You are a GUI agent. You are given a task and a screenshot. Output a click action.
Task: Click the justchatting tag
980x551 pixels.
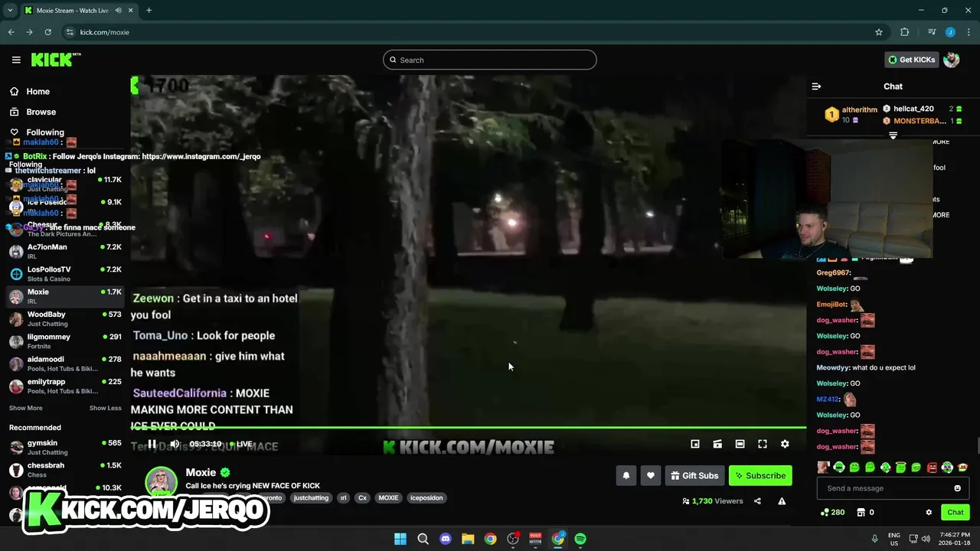pyautogui.click(x=311, y=497)
